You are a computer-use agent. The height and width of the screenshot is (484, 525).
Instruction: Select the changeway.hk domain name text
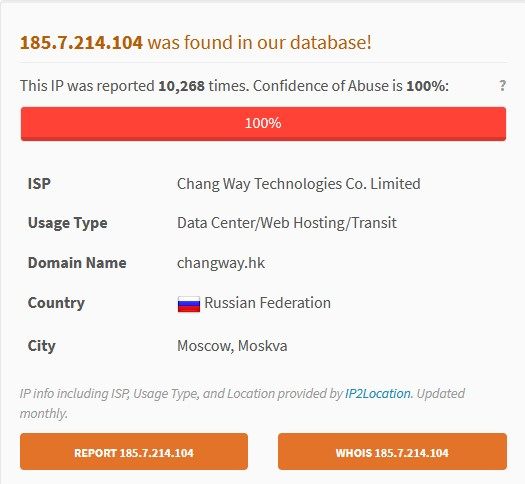(221, 263)
